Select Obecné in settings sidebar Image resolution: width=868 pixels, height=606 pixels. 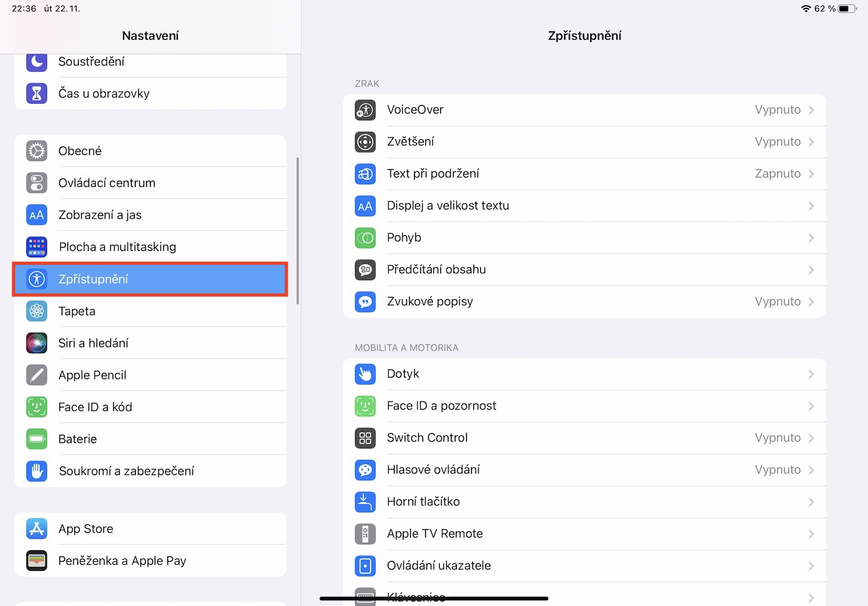click(x=80, y=151)
